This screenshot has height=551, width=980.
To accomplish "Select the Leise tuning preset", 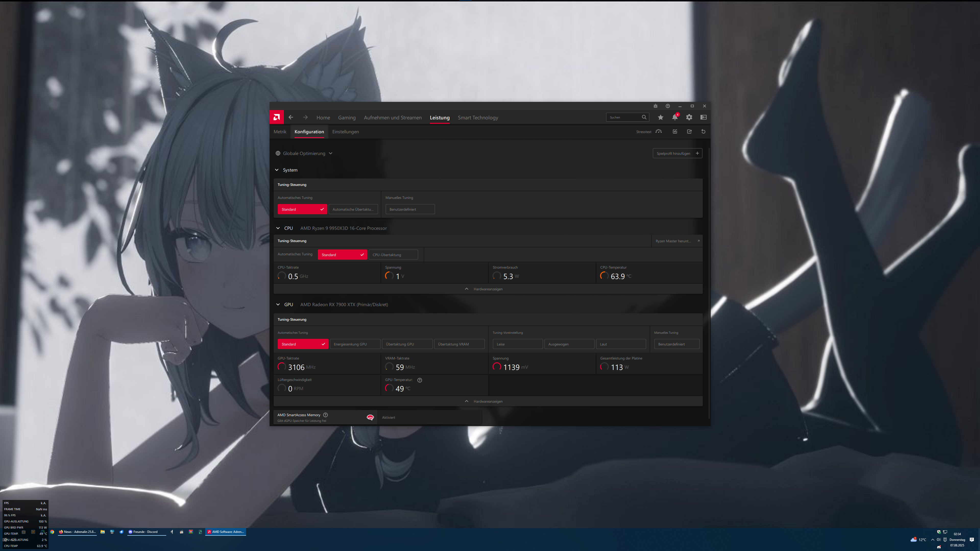I will tap(517, 344).
